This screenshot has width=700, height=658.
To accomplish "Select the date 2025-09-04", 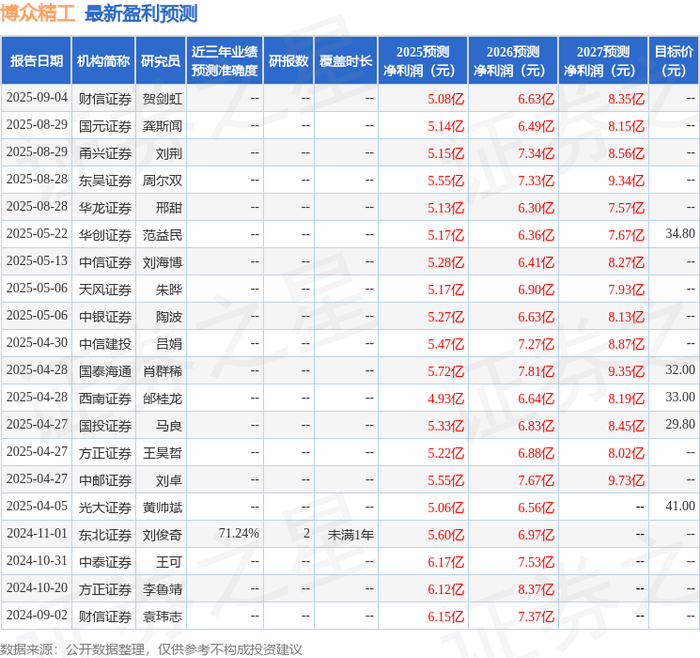I will point(37,98).
